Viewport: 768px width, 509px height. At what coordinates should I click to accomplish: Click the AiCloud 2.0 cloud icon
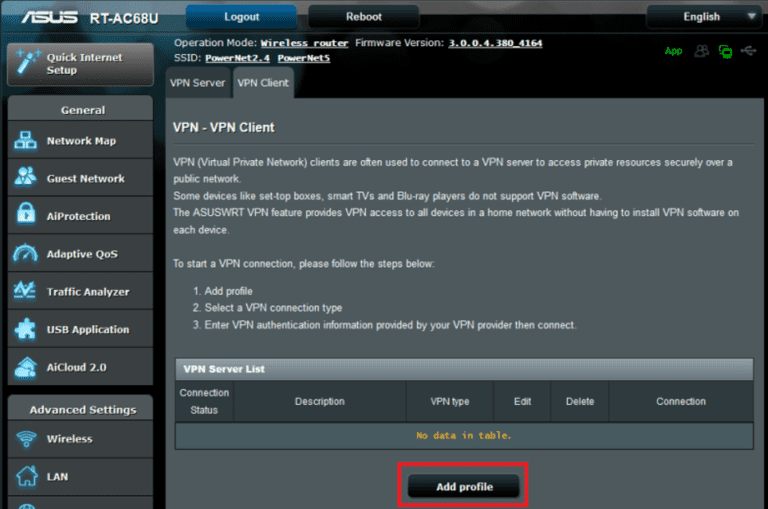(x=26, y=367)
